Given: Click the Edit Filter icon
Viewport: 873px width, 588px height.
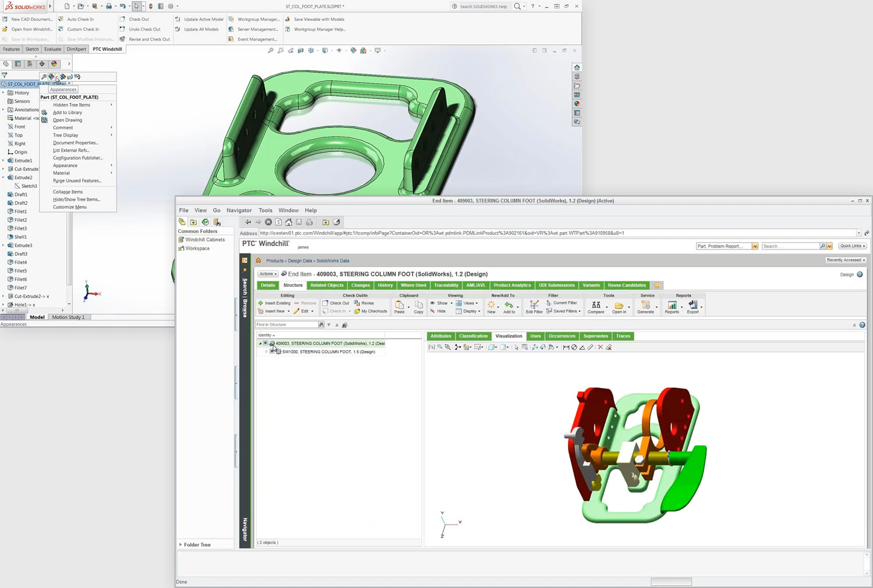Looking at the screenshot, I should tap(534, 305).
